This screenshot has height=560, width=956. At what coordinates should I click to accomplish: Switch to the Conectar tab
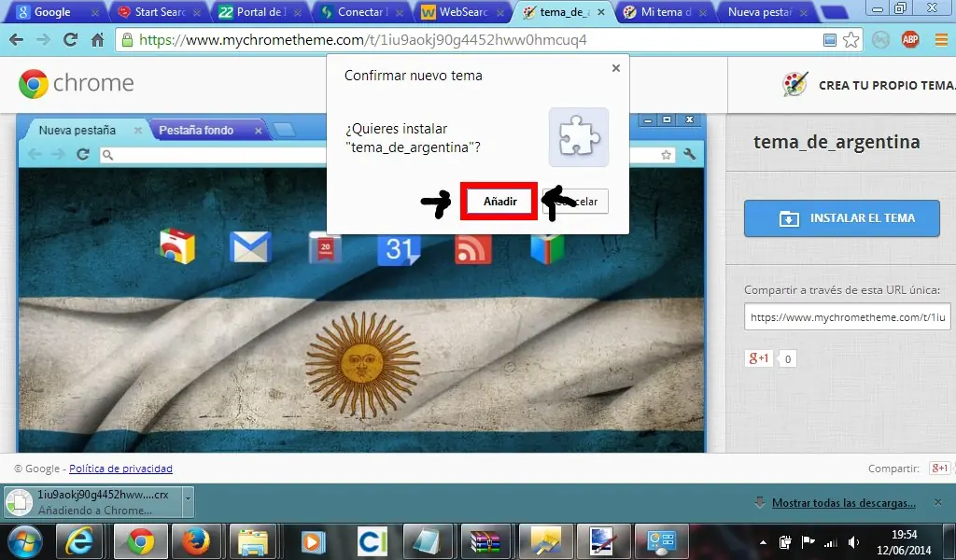(x=362, y=11)
